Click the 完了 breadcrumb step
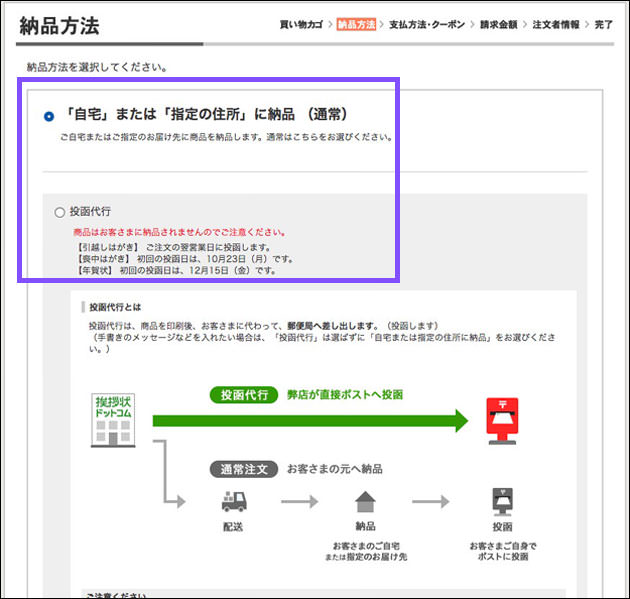This screenshot has height=599, width=630. point(603,25)
